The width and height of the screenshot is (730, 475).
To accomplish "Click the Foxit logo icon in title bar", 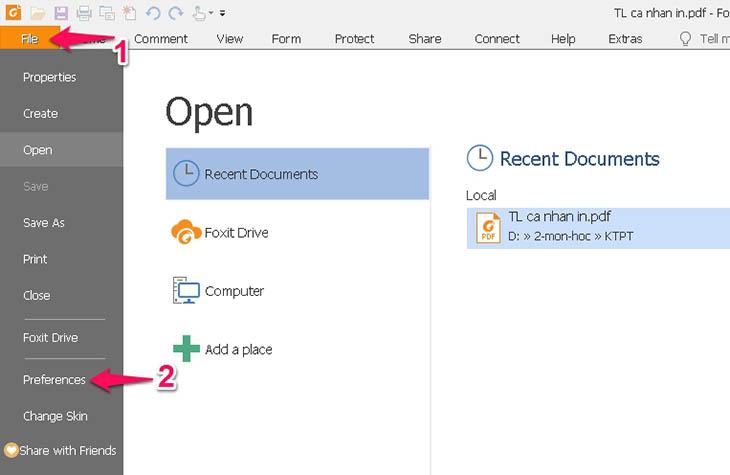I will click(13, 13).
